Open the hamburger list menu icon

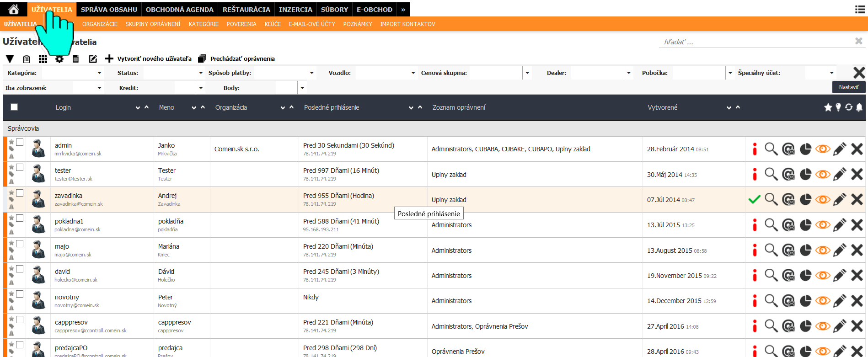859,10
